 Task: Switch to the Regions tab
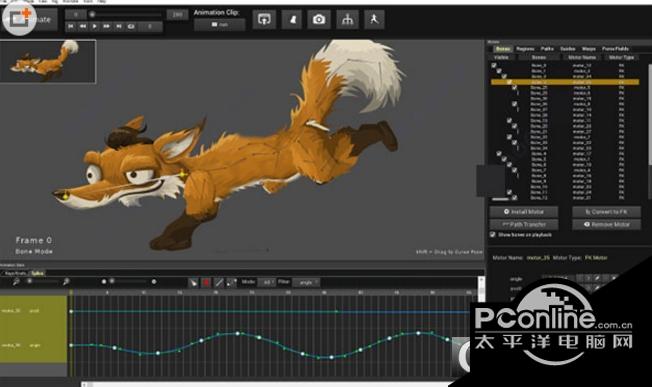pos(525,49)
